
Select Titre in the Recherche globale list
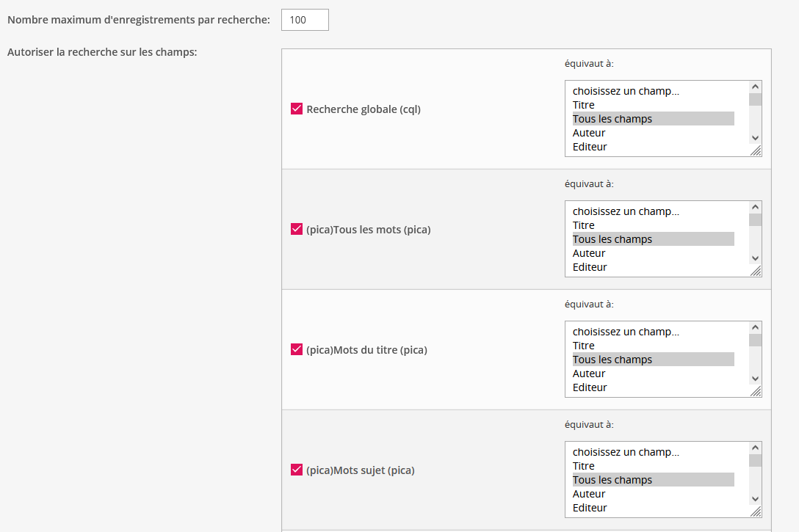(x=584, y=105)
